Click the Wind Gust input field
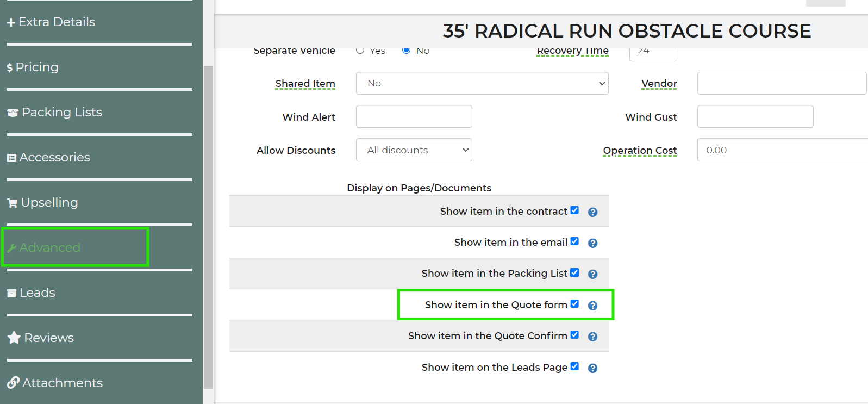The width and height of the screenshot is (868, 404). click(755, 116)
